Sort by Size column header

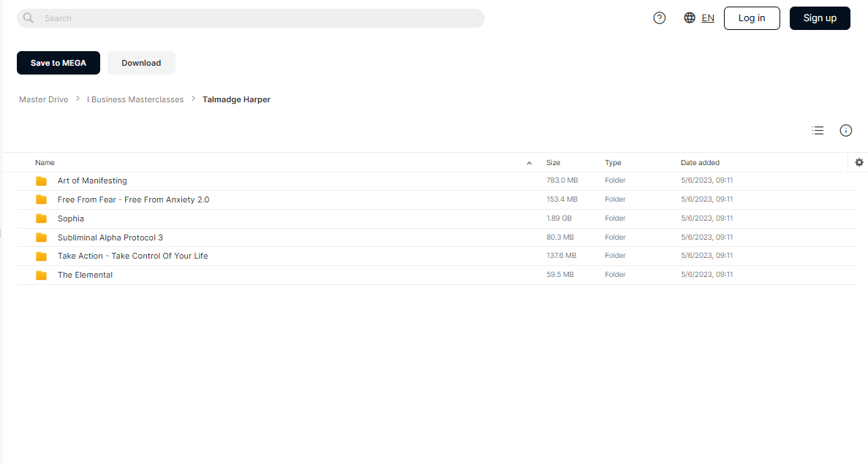point(553,163)
